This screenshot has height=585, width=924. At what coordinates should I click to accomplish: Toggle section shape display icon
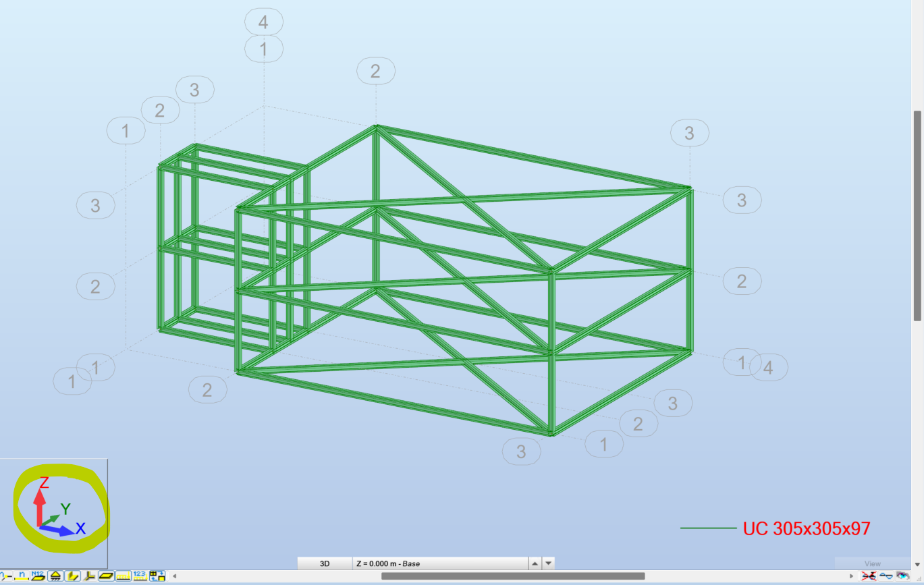(x=72, y=576)
